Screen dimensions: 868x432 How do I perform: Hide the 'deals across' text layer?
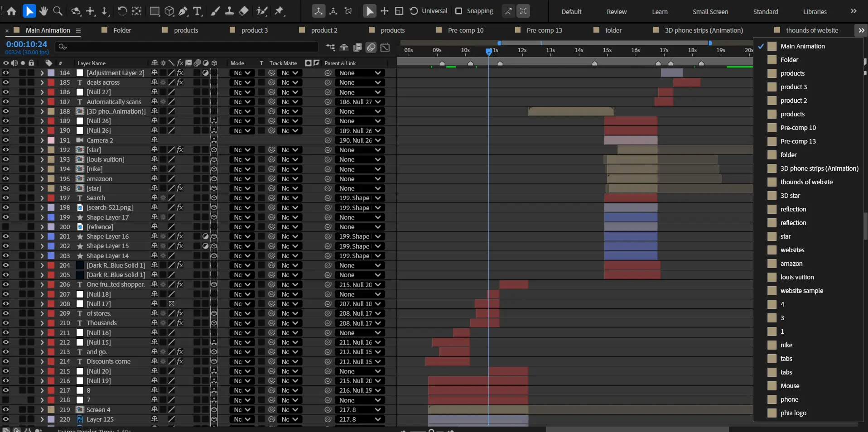(x=6, y=82)
